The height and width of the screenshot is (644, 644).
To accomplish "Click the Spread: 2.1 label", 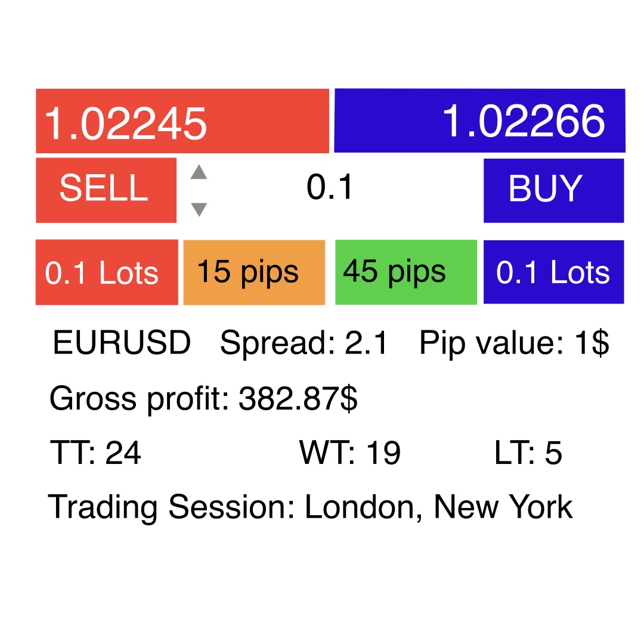I will click(304, 343).
